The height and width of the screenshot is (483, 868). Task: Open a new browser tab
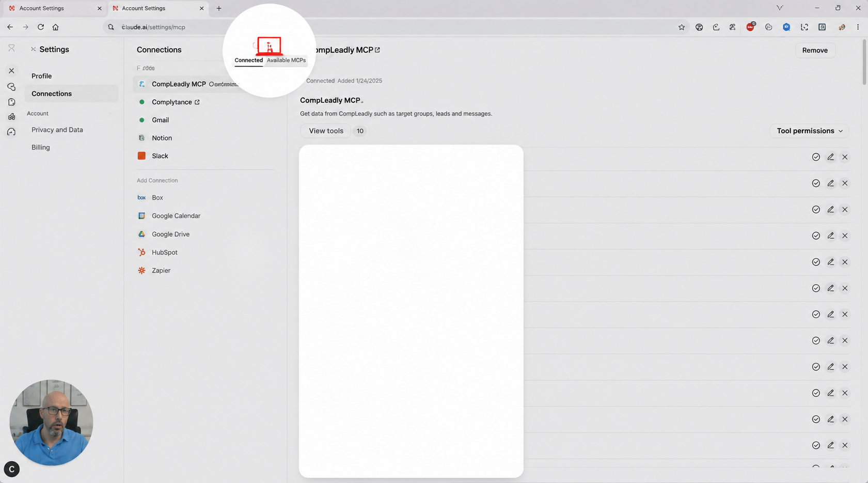tap(219, 8)
